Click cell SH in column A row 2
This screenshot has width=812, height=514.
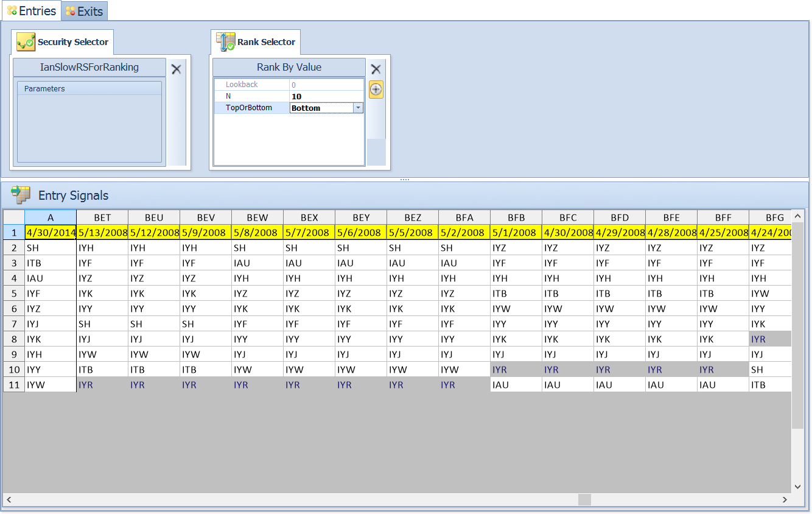tap(51, 248)
